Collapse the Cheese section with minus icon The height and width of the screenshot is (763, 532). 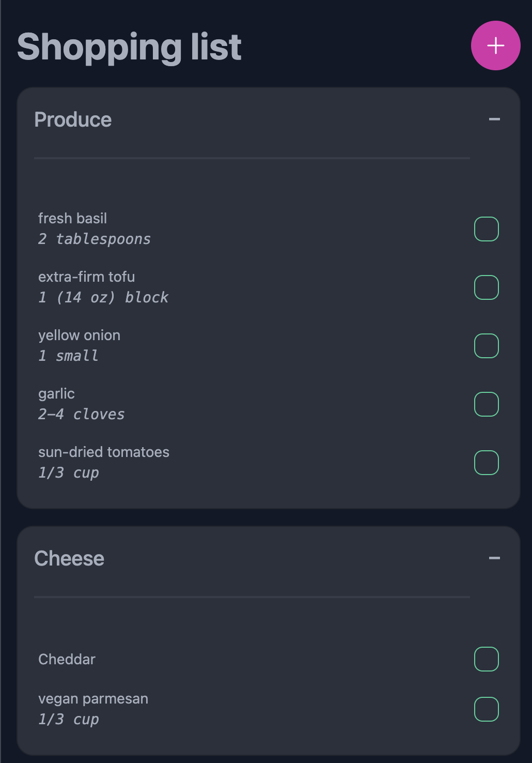494,558
